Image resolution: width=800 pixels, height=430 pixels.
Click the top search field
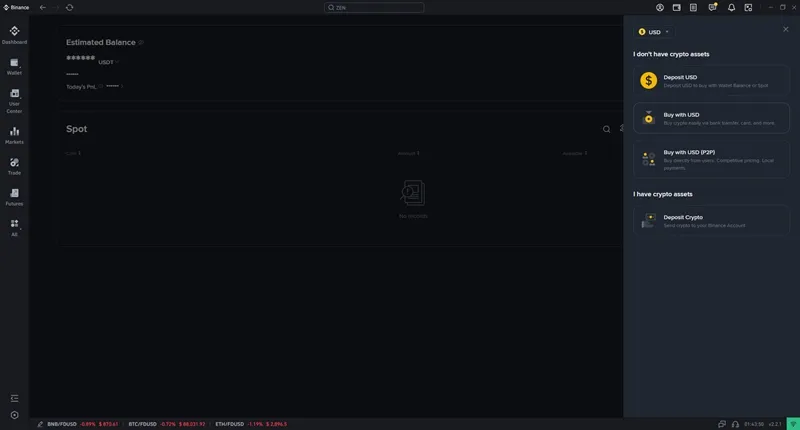coord(374,7)
